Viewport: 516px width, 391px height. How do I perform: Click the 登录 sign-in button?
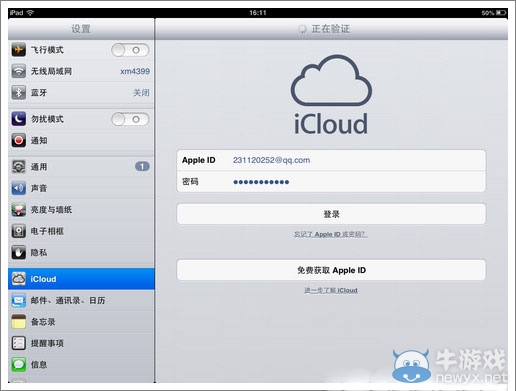[331, 214]
